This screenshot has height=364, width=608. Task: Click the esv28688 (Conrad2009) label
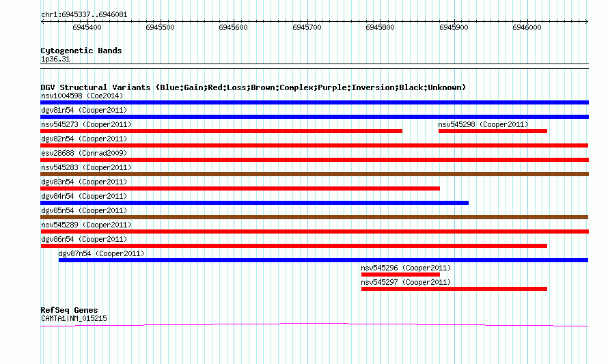pyautogui.click(x=84, y=153)
